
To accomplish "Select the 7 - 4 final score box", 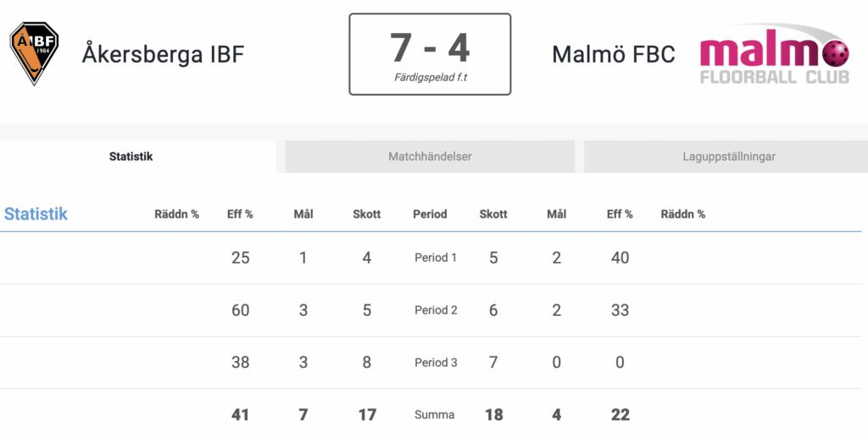I will (x=430, y=54).
